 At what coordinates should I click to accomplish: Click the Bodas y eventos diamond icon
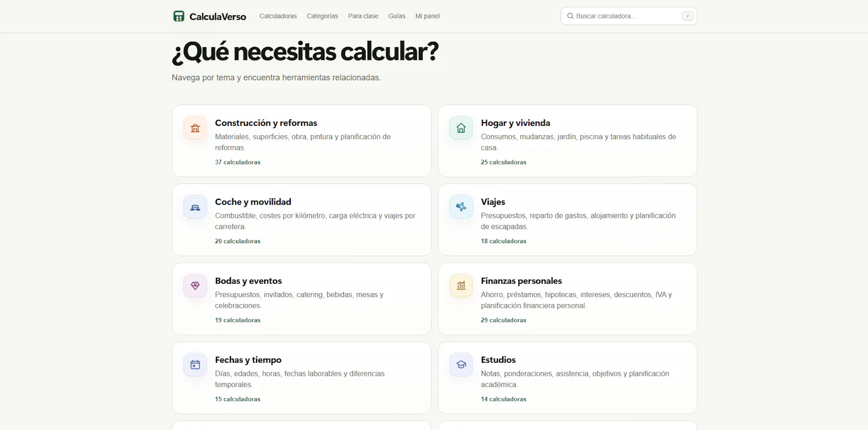click(x=195, y=286)
